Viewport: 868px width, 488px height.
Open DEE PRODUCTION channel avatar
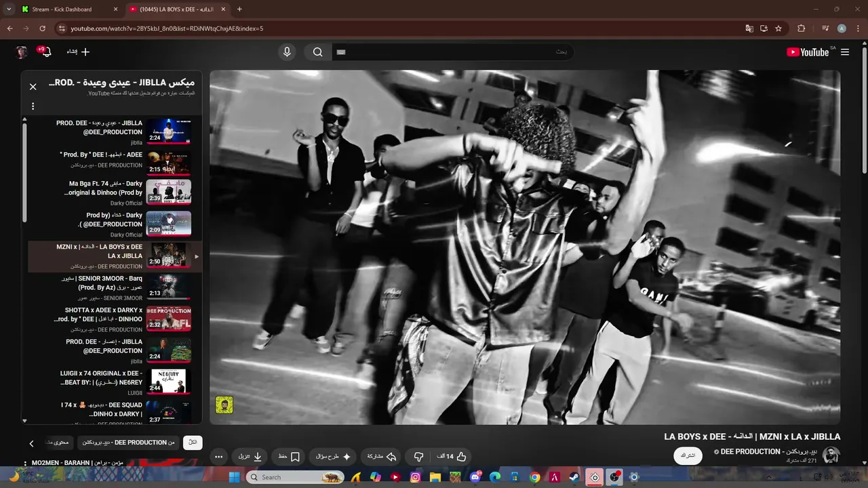(831, 455)
